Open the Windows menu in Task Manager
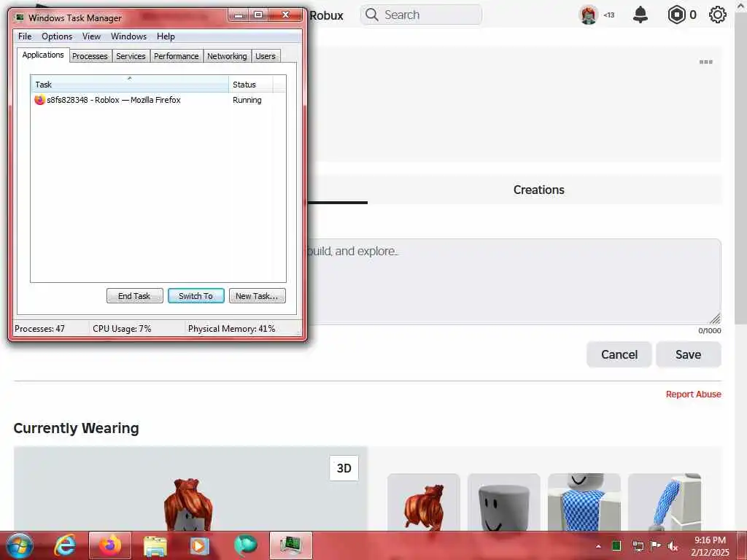This screenshot has width=747, height=560. [128, 36]
